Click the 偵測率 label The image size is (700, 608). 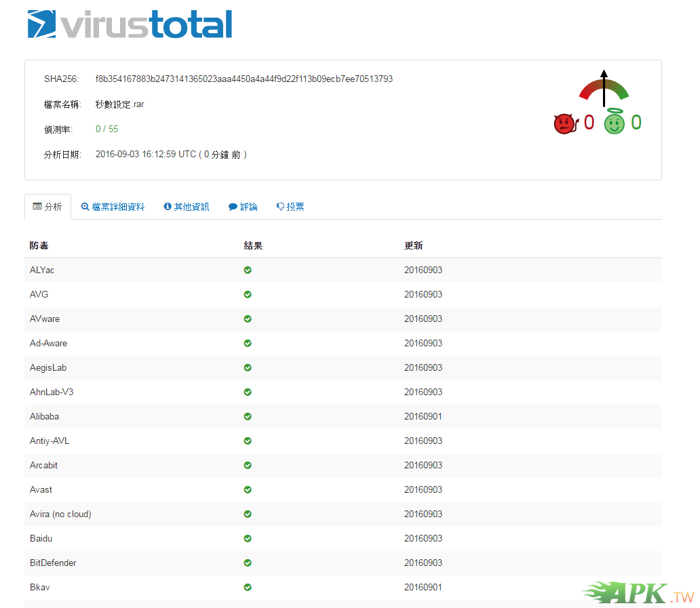pos(58,129)
